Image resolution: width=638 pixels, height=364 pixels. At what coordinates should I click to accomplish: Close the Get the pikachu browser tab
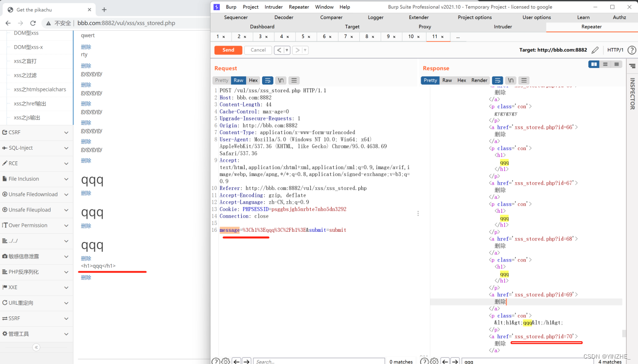(x=89, y=10)
